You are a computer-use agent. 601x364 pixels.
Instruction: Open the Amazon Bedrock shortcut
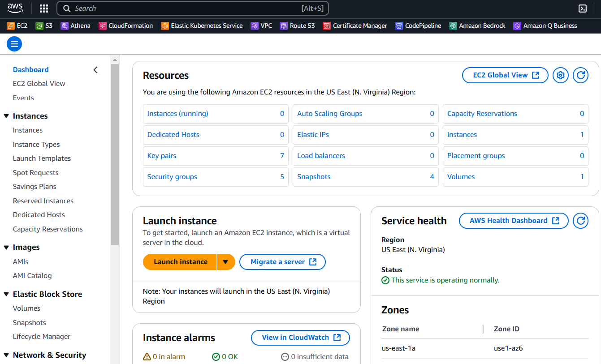(477, 26)
